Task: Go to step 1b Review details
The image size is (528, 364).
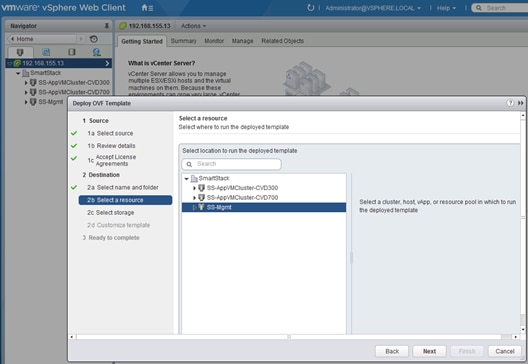Action: 111,146
